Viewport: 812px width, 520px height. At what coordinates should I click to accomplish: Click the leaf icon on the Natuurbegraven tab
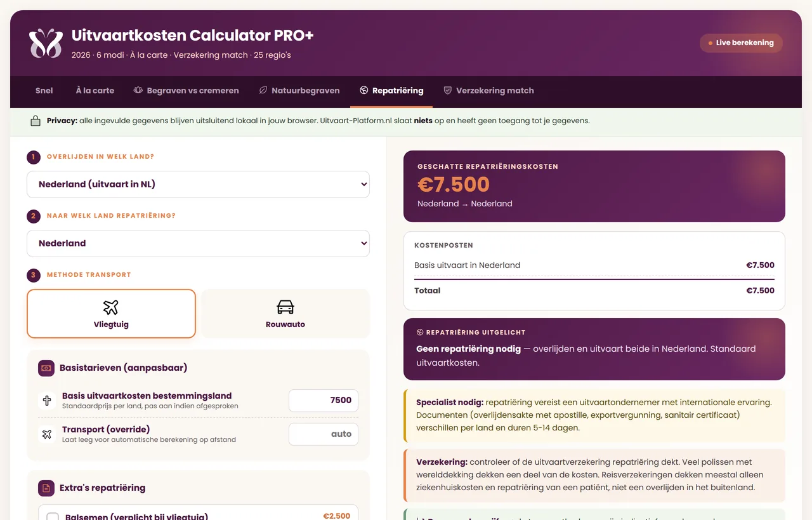tap(263, 90)
